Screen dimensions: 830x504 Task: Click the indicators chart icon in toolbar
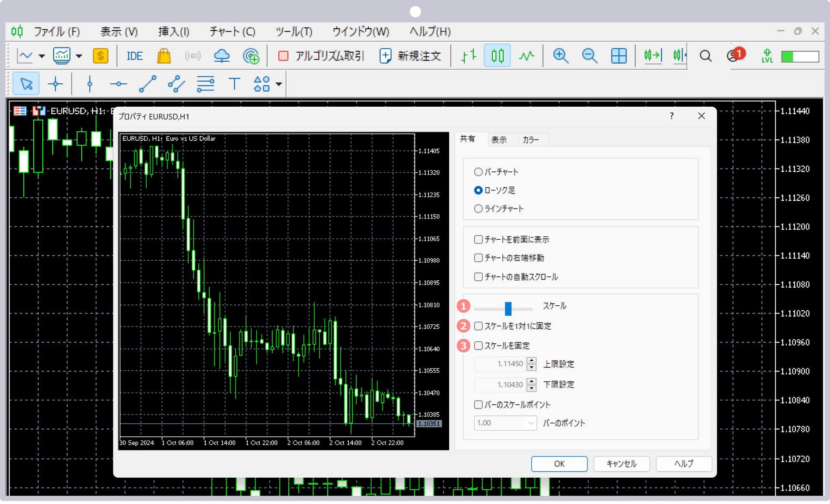click(x=62, y=56)
